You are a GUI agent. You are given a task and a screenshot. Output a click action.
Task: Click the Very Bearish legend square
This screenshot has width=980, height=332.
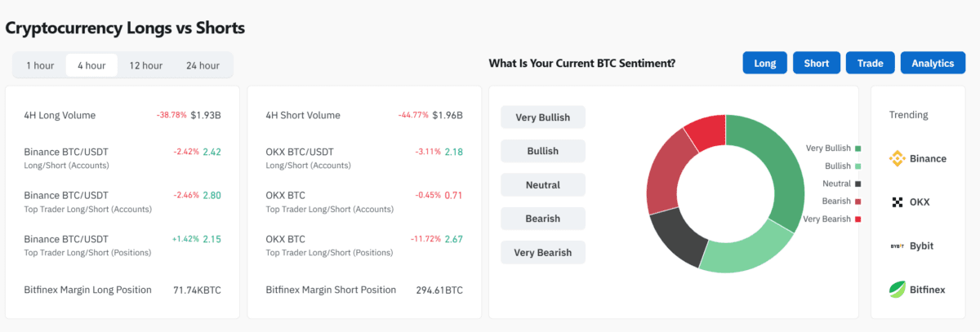click(857, 219)
